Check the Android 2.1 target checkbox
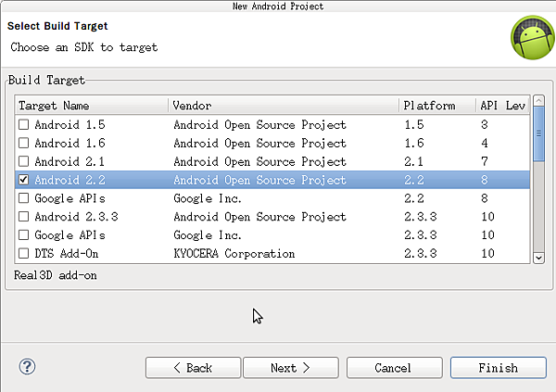The width and height of the screenshot is (556, 392). click(x=23, y=161)
